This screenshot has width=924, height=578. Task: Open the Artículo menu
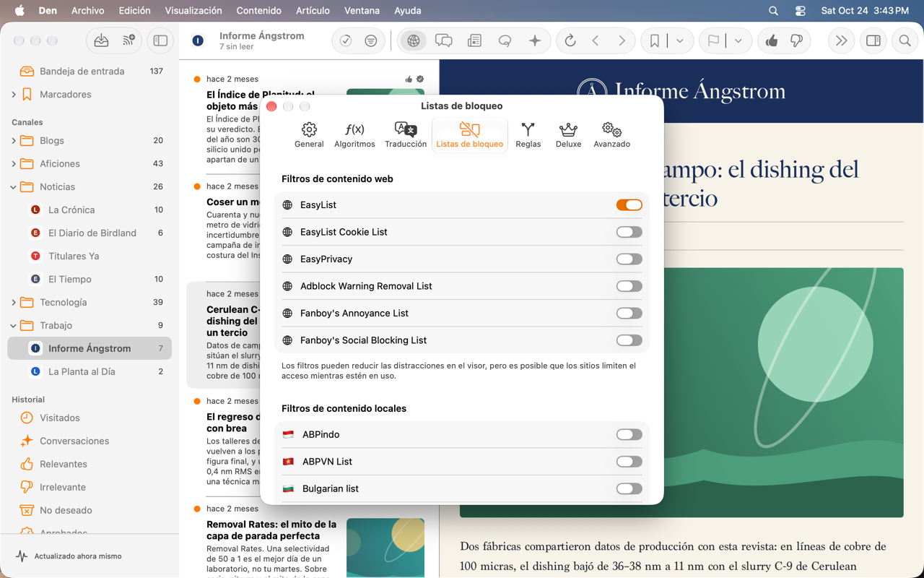tap(313, 11)
